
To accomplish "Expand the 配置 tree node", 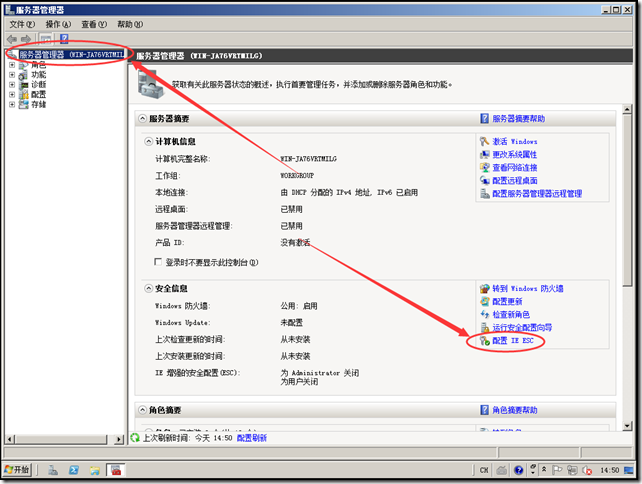I will 12,95.
